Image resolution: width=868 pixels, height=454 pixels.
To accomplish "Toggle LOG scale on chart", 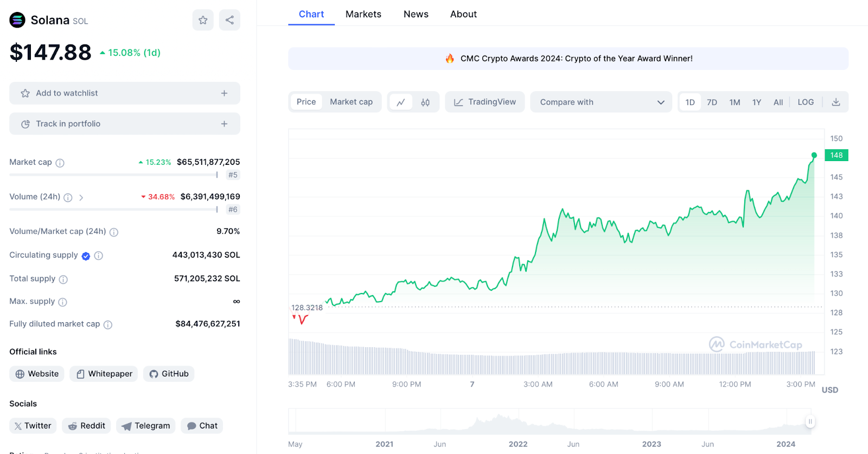I will point(806,102).
